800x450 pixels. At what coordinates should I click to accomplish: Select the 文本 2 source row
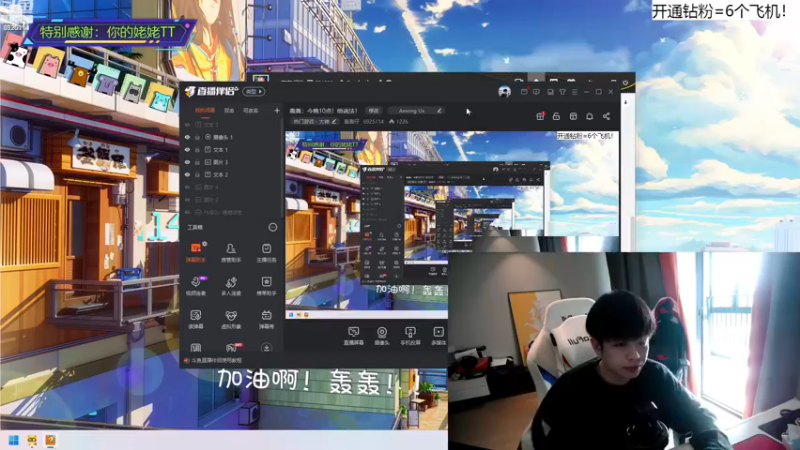(231, 174)
